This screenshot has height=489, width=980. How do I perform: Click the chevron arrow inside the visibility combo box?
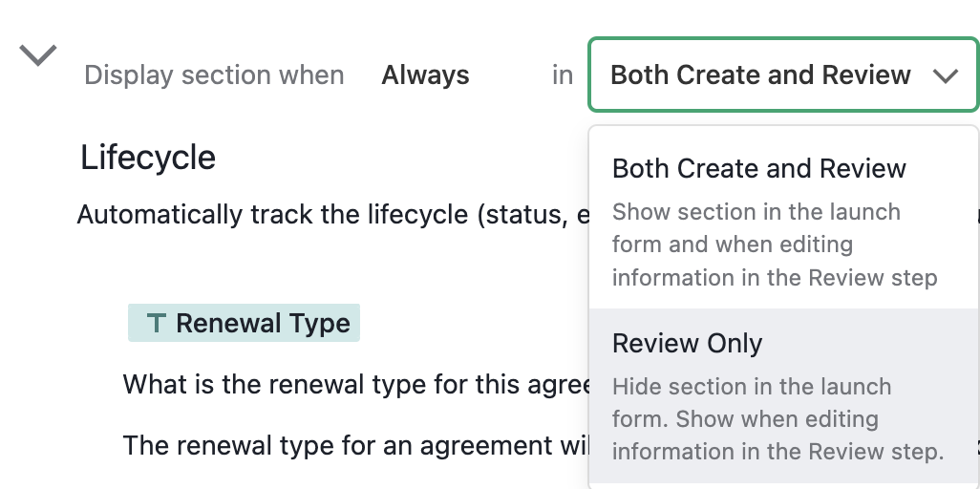click(945, 75)
